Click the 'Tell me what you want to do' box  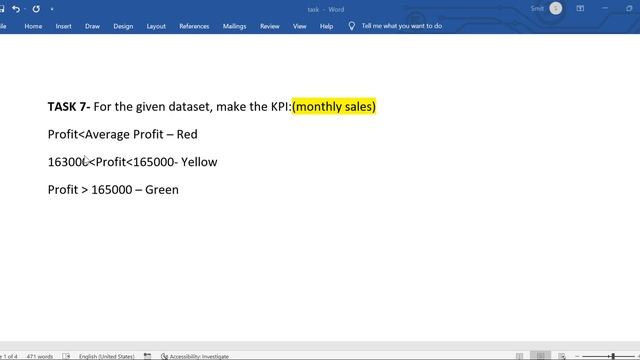(x=402, y=26)
